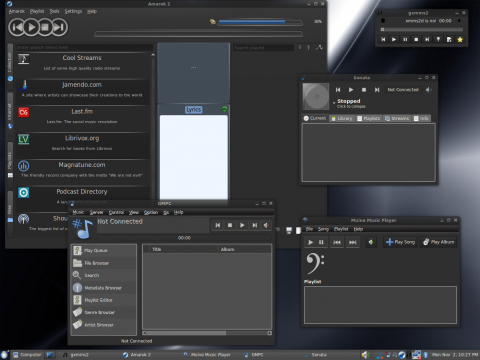Click gxmms2 pause button
Screen dimensions: 480x360
pos(405,39)
